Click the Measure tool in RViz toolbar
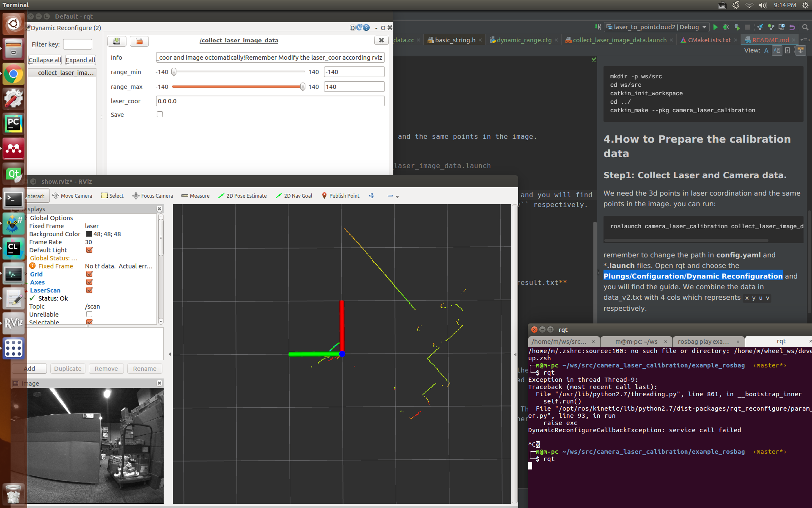Screen dimensions: 812x508 tap(195, 196)
